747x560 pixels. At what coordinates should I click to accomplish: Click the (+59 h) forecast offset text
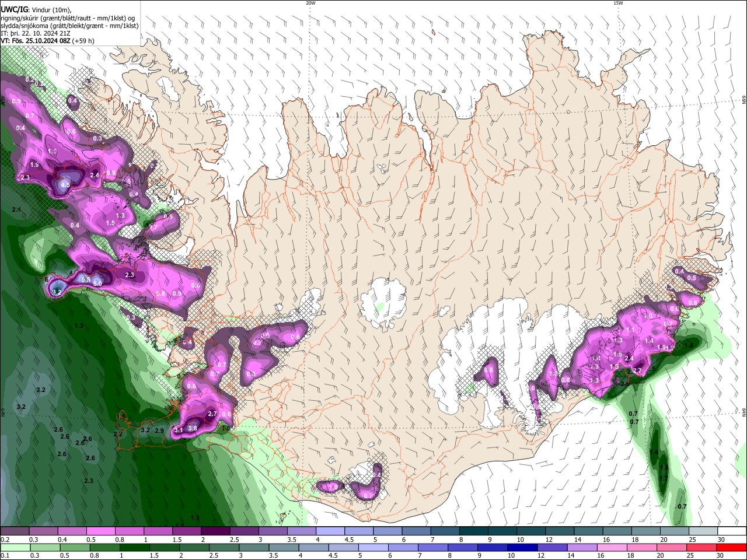click(83, 41)
